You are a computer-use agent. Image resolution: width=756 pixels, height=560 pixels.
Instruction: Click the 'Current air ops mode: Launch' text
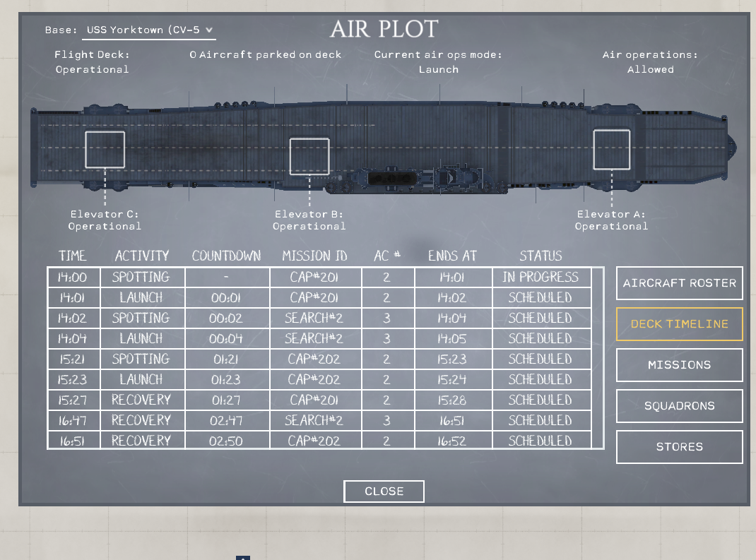pyautogui.click(x=438, y=61)
